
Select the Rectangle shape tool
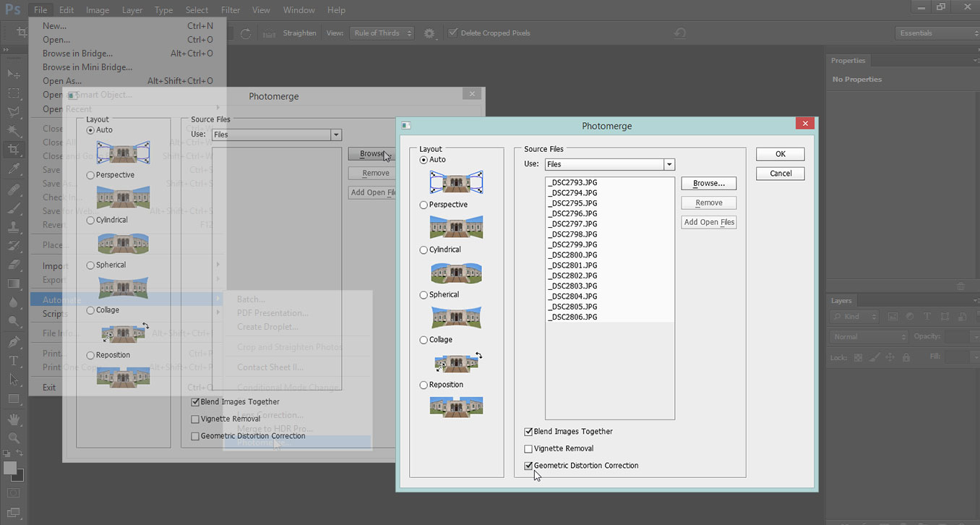click(14, 398)
